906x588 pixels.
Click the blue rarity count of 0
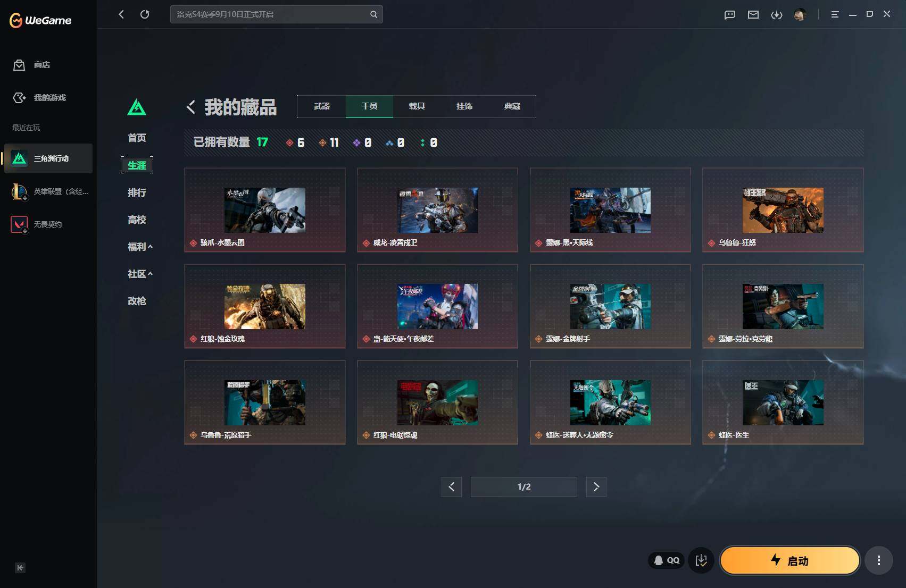pyautogui.click(x=395, y=142)
